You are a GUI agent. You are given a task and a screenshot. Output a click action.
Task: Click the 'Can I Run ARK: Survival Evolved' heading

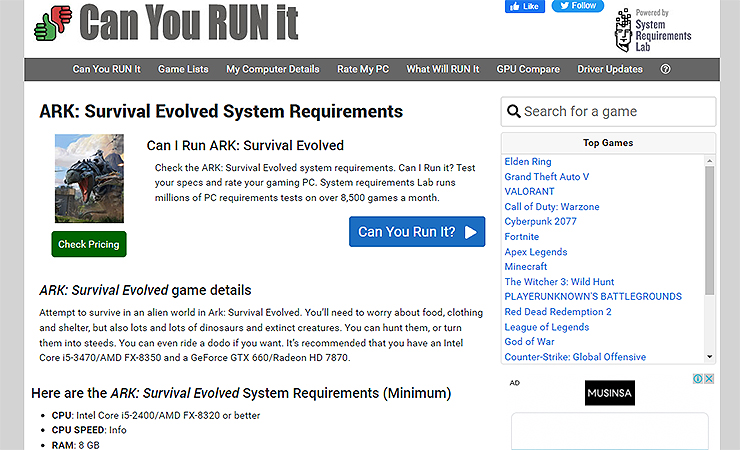click(x=245, y=146)
